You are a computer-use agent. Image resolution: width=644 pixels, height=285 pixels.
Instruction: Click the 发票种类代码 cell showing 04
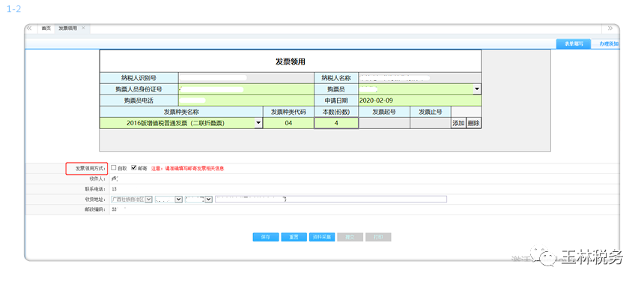pos(288,123)
